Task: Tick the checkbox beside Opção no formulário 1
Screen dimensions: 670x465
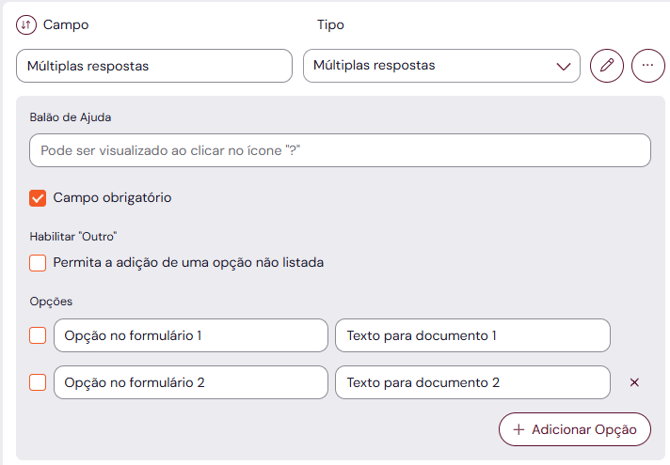Action: click(x=38, y=336)
